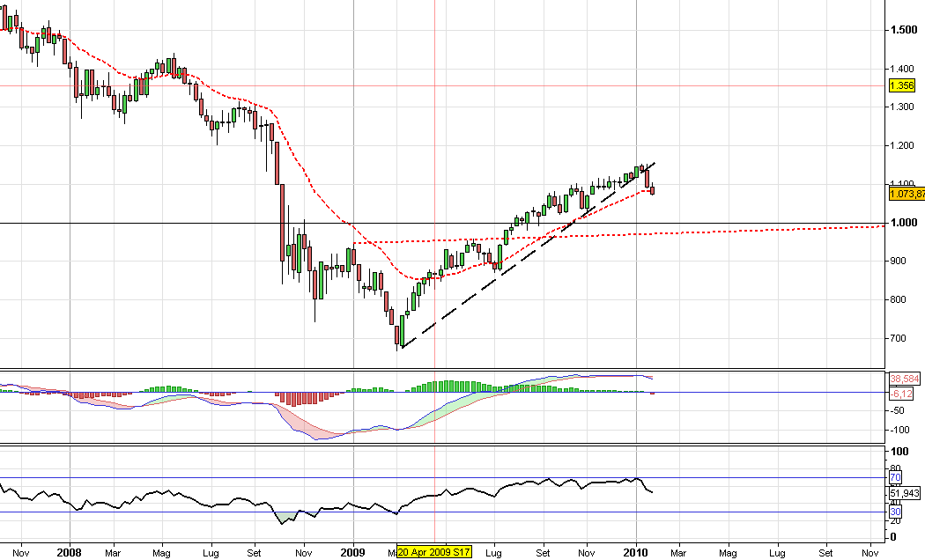Click the MACD value 38,584 label
This screenshot has height=560, width=925.
pos(905,379)
